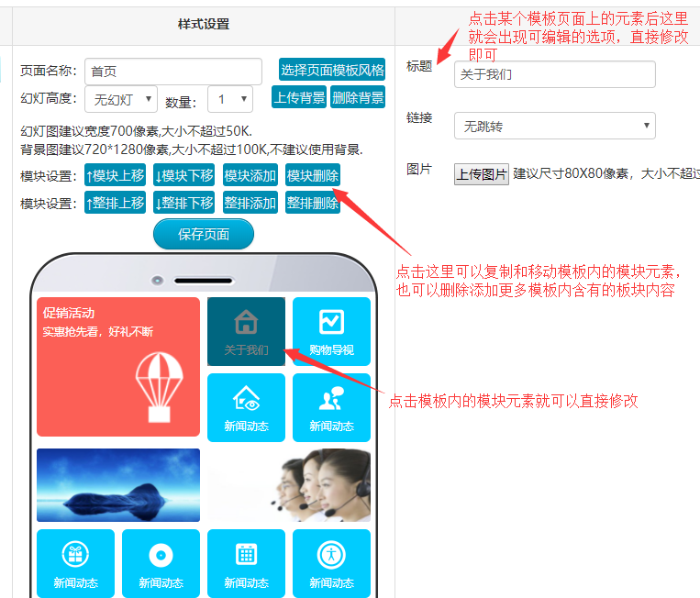
Task: Click the 页面名称 input field
Action: [x=173, y=72]
